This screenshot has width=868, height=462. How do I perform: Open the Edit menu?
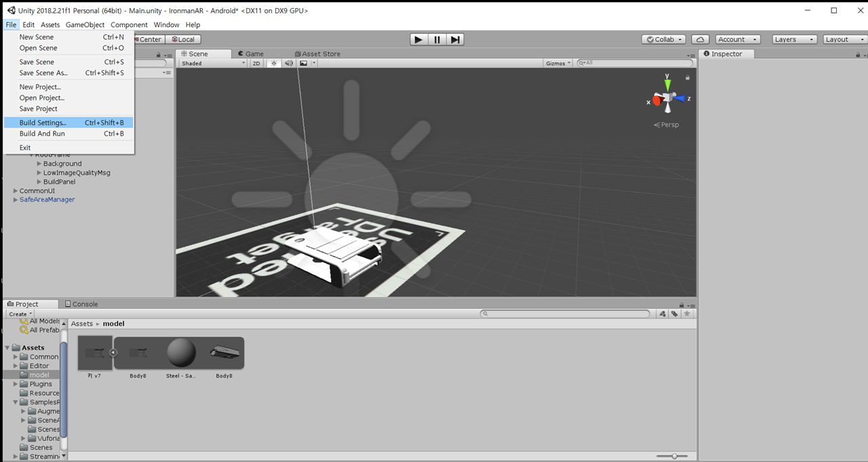(28, 25)
